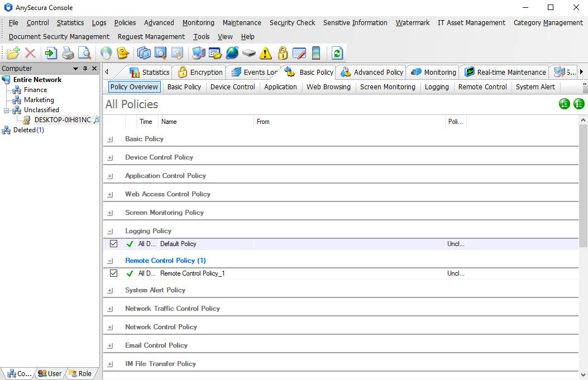Click the print preview magnifier page icon
Image resolution: width=588 pixels, height=380 pixels.
84,53
